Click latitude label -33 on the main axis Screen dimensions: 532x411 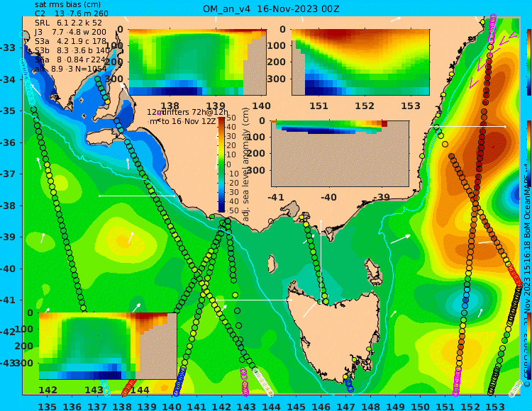click(x=8, y=47)
